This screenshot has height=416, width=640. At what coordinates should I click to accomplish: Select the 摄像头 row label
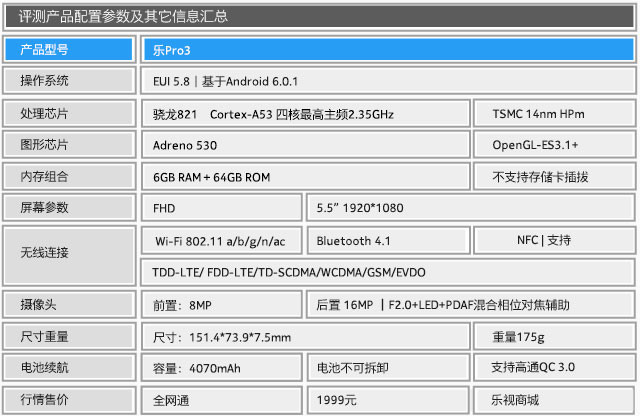(69, 304)
